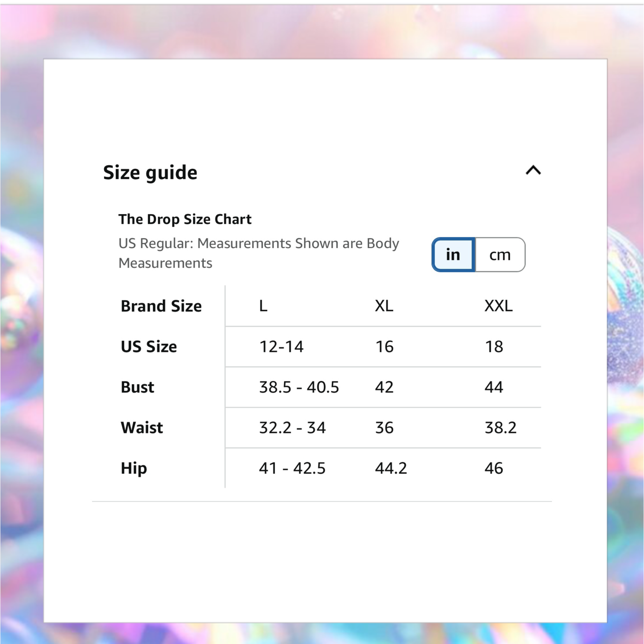Click the US Size row label

pos(149,347)
